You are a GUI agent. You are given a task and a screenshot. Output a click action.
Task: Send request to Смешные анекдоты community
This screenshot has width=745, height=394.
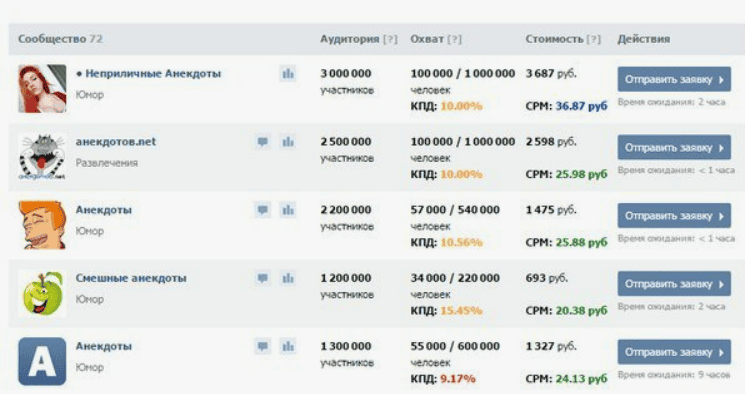pyautogui.click(x=674, y=284)
